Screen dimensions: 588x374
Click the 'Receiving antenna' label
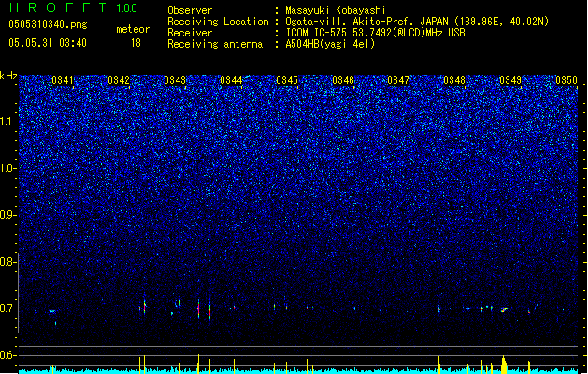tap(215, 44)
